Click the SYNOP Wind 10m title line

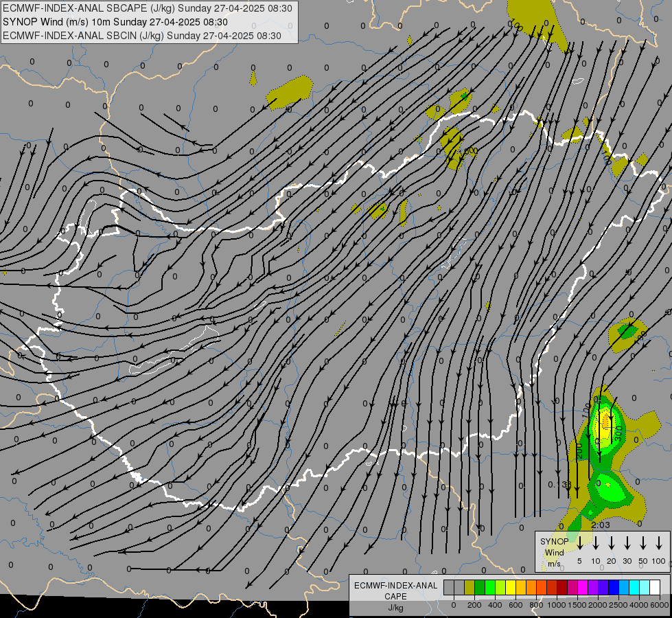click(115, 22)
